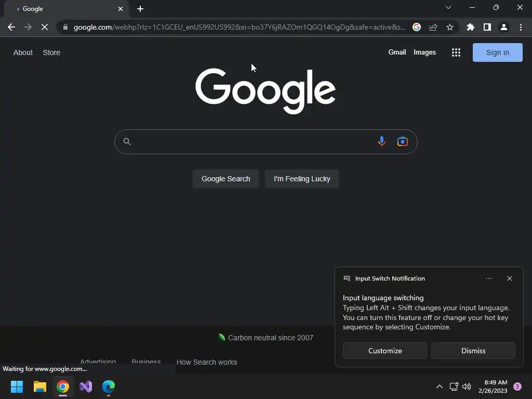Open How Search works link
532x399 pixels.
[x=207, y=362]
